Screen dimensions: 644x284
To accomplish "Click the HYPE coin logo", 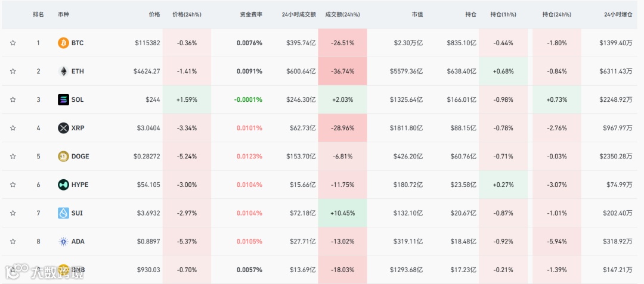I will tap(63, 185).
